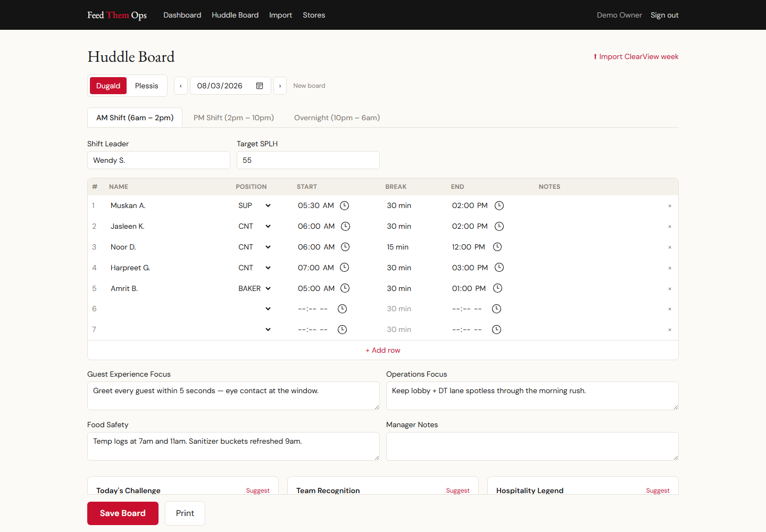Edit the Shift Leader field
The height and width of the screenshot is (532, 766).
click(x=159, y=160)
